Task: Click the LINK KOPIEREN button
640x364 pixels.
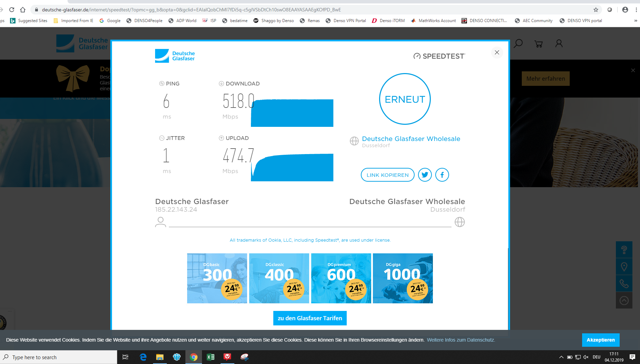Action: coord(387,175)
